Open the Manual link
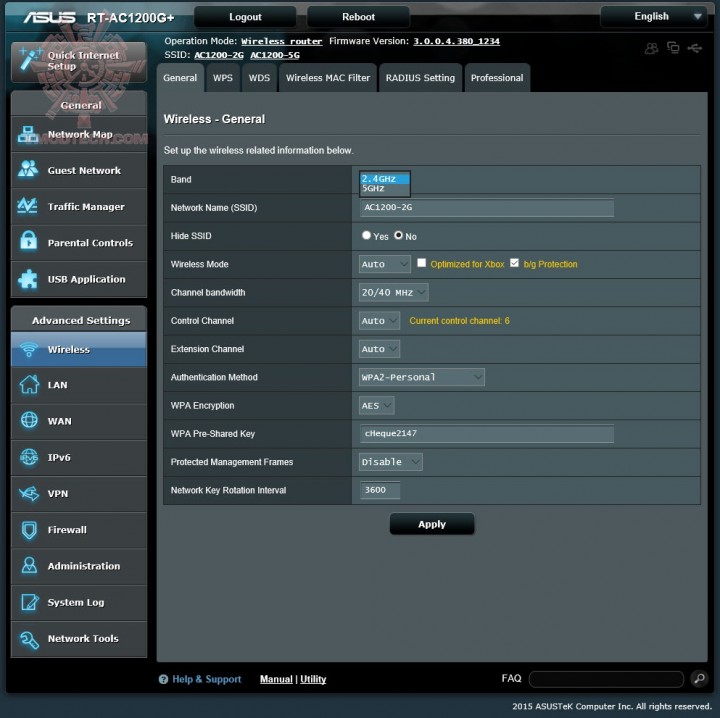 [276, 679]
